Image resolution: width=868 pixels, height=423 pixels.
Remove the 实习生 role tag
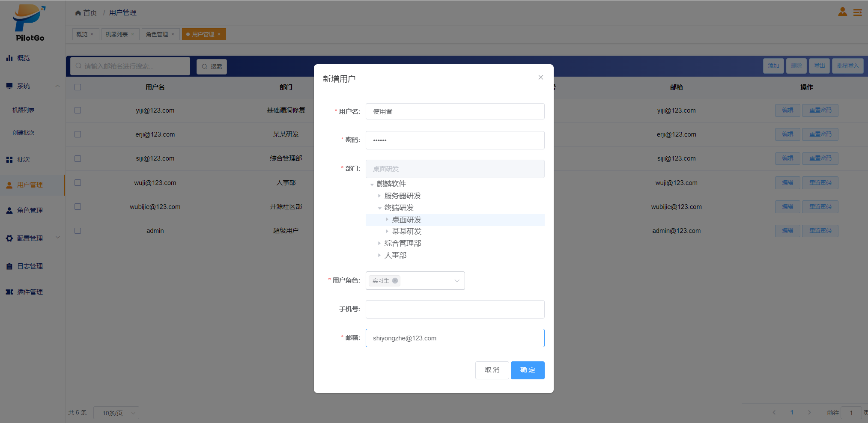pyautogui.click(x=395, y=281)
